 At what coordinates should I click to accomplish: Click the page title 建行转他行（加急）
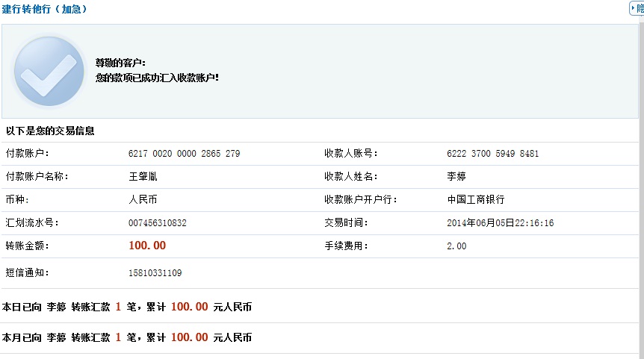point(44,9)
